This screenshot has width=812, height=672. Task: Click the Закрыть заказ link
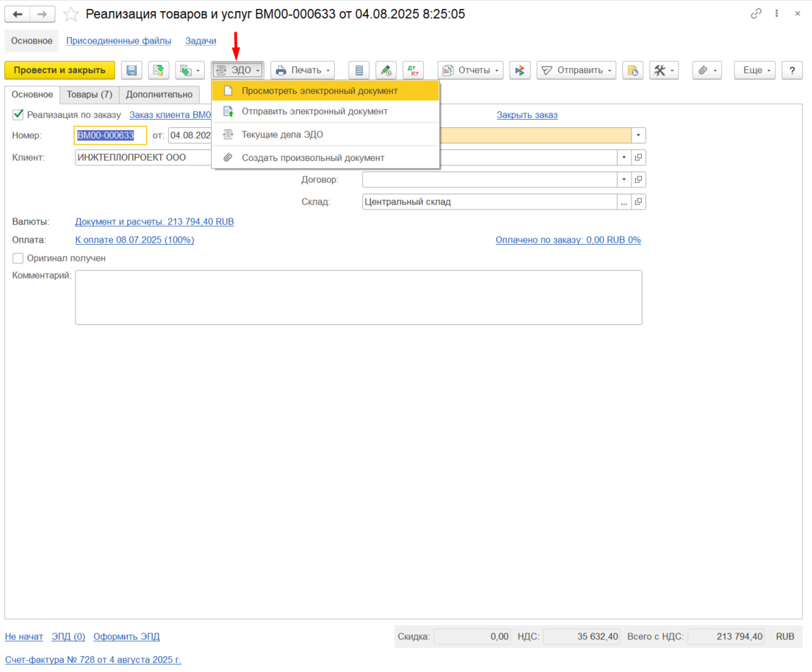tap(527, 115)
